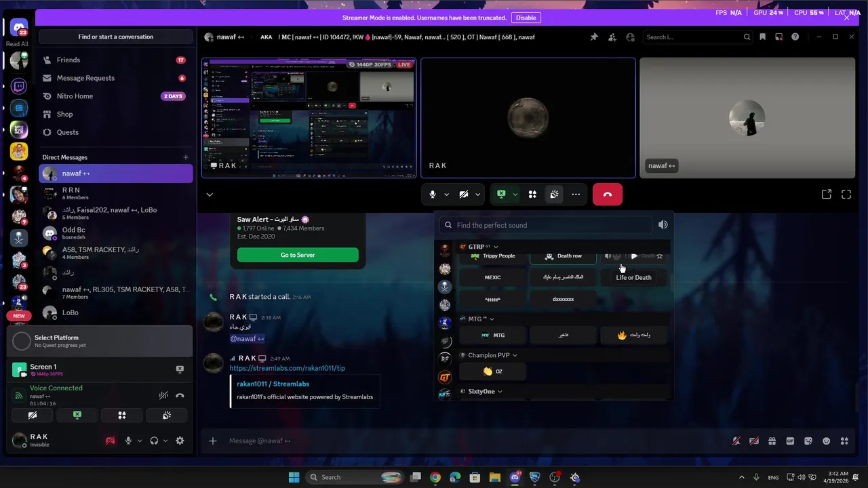Open the emoji picker in message bar

pos(826,441)
